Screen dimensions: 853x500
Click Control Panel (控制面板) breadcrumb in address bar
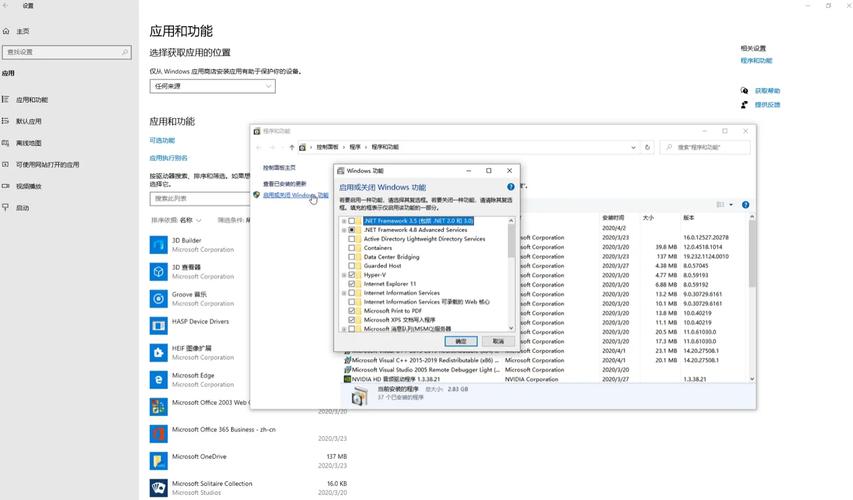[327, 147]
